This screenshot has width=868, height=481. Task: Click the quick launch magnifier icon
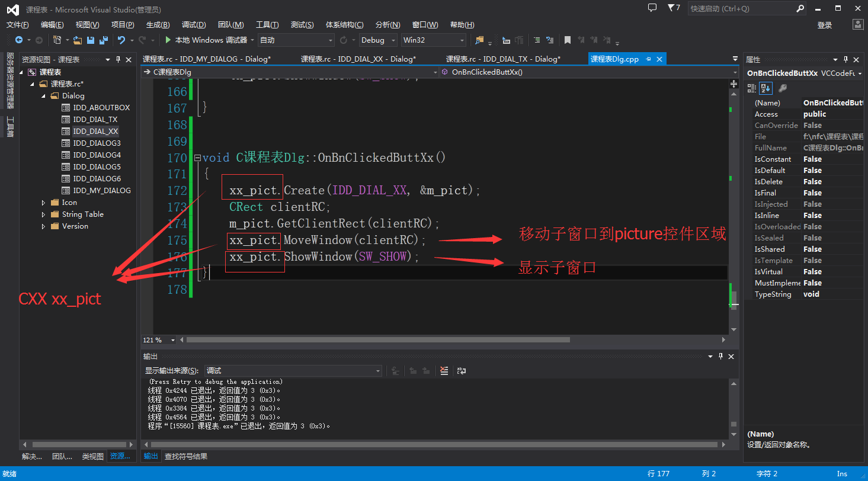[800, 9]
